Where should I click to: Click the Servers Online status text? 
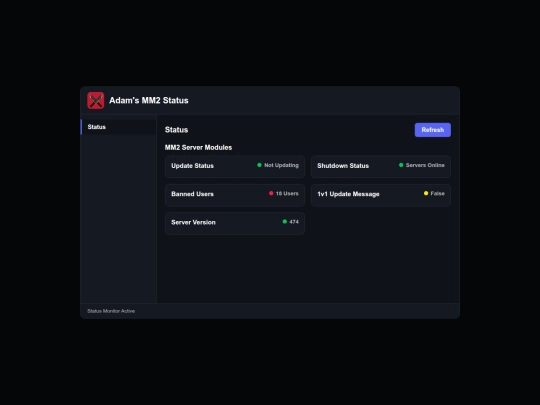tap(425, 165)
